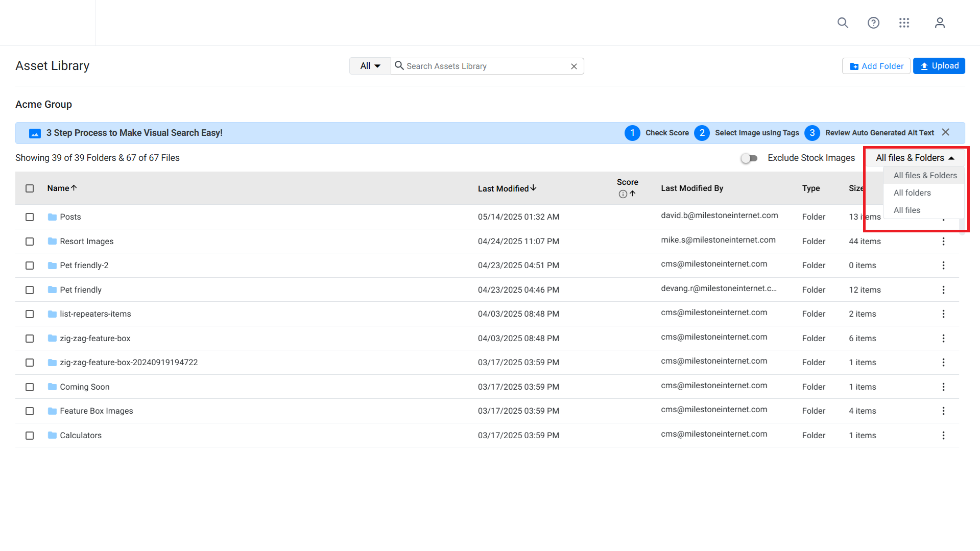Click the 44 items size cell

click(x=865, y=242)
